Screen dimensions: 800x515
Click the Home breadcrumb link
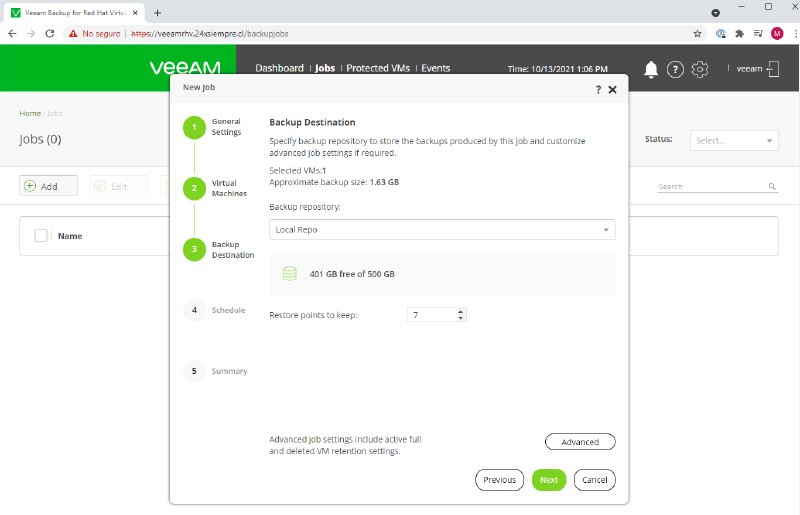(30, 113)
